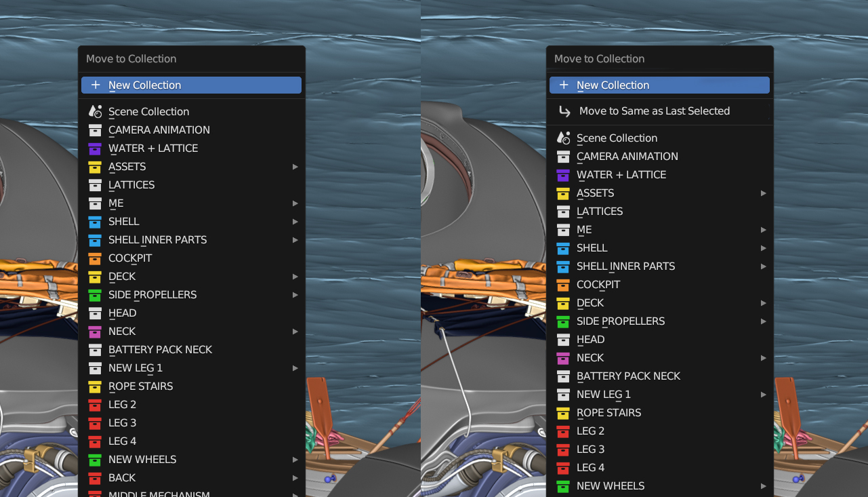The width and height of the screenshot is (868, 497).
Task: Click the pink NECK icon in the left menu
Action: (95, 332)
